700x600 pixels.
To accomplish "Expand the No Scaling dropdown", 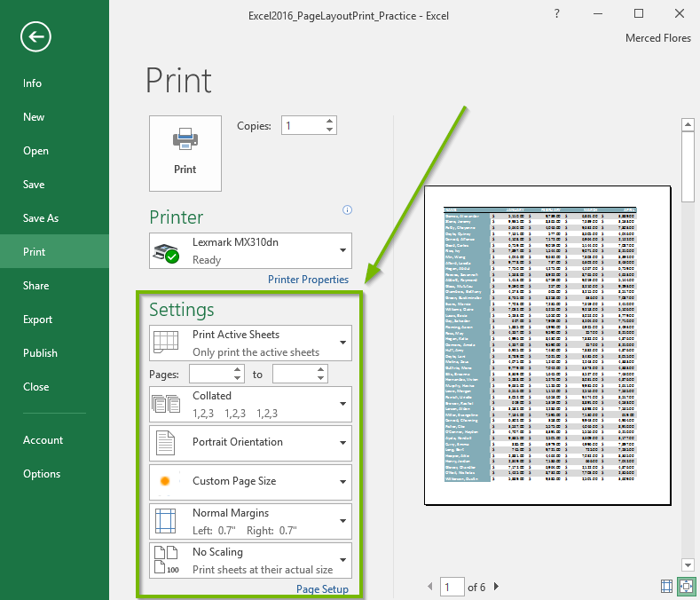I will click(250, 560).
